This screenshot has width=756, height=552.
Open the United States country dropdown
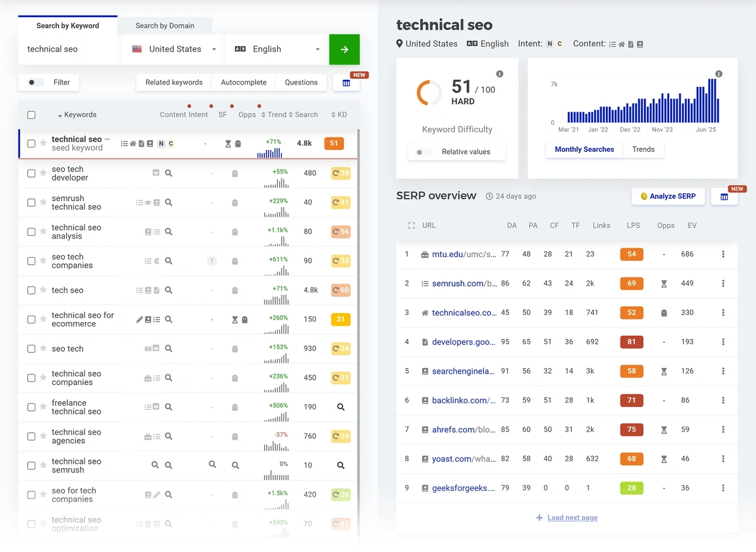173,49
